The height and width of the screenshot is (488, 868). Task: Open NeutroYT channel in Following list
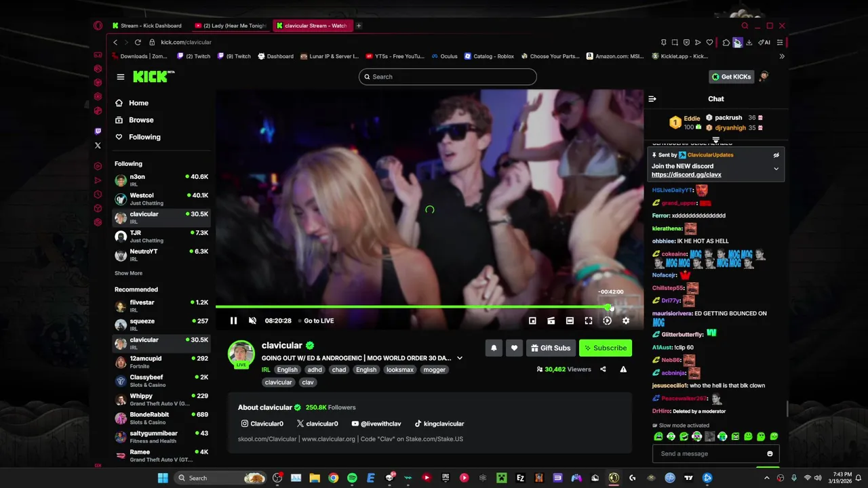[x=161, y=255]
